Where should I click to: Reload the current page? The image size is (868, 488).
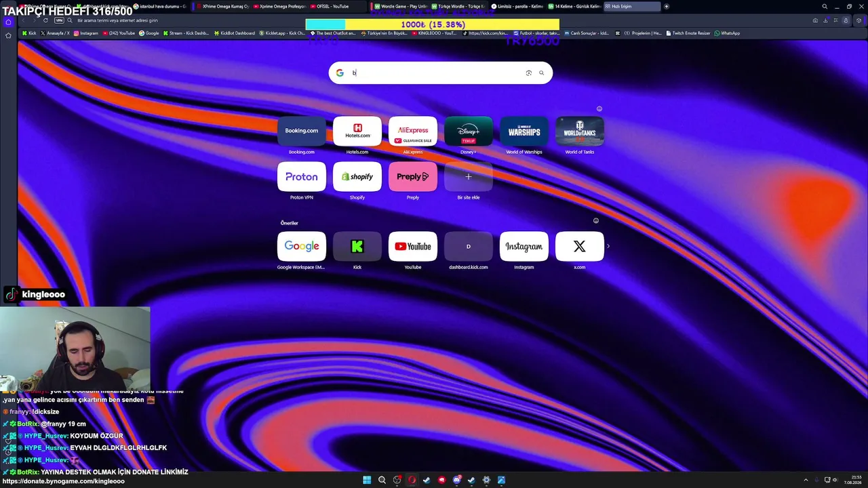pos(45,20)
